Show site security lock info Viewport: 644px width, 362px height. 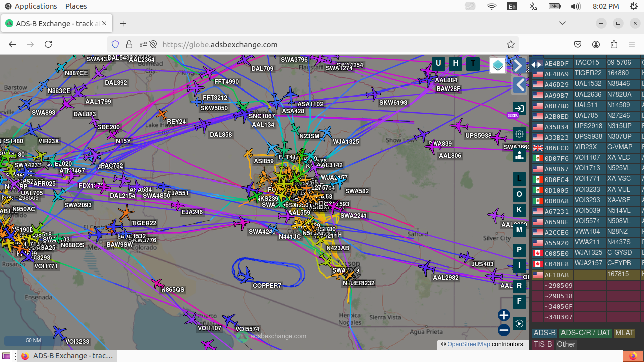[129, 44]
